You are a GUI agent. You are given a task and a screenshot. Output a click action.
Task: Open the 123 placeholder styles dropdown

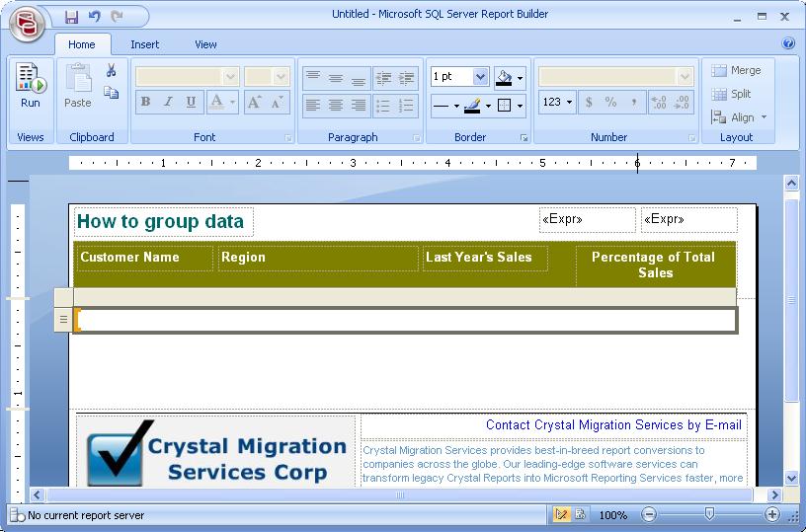tap(558, 103)
